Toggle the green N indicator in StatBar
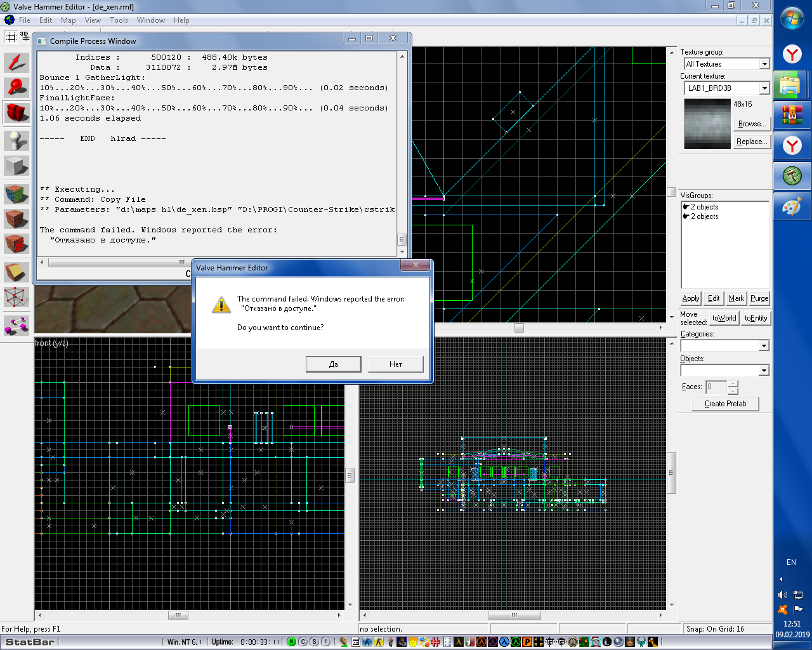812x650 pixels. [291, 642]
